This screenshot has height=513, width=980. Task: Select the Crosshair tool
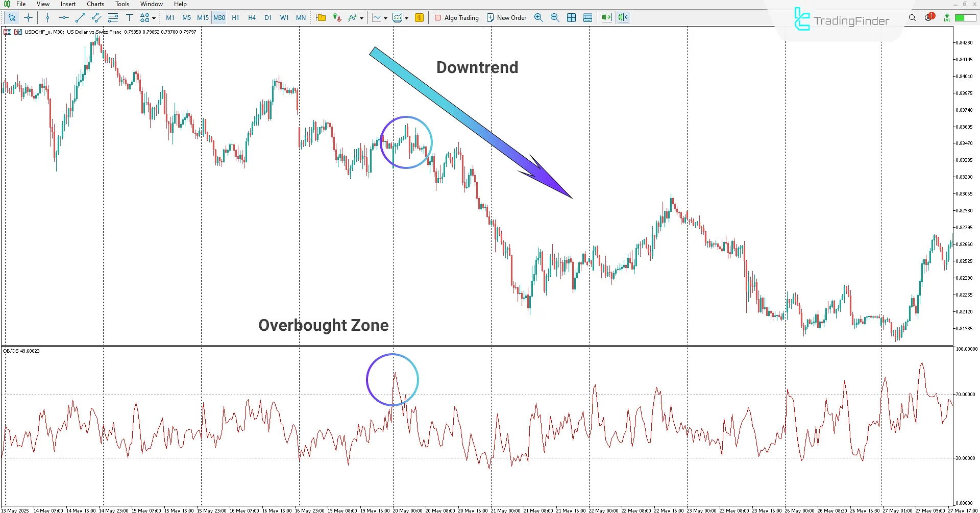tap(29, 17)
